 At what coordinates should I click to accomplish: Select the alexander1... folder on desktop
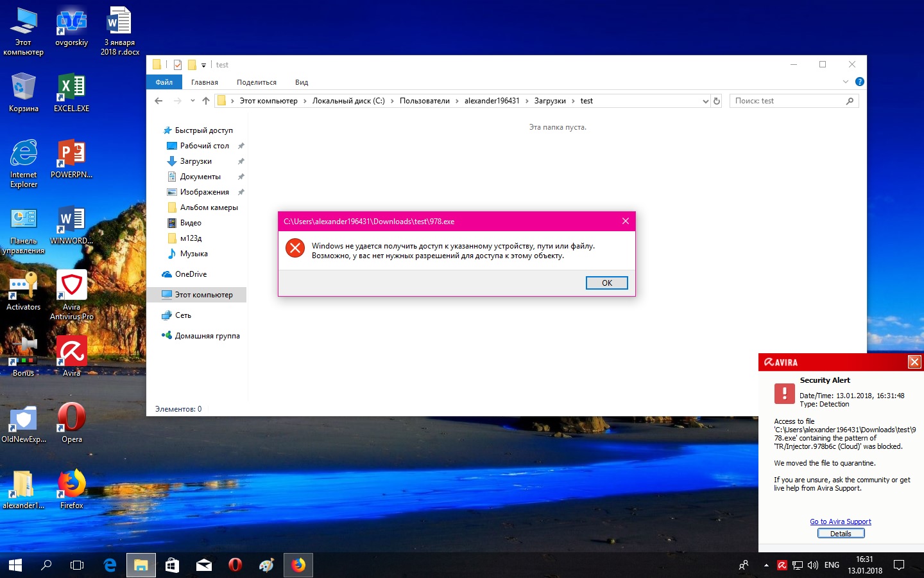24,489
